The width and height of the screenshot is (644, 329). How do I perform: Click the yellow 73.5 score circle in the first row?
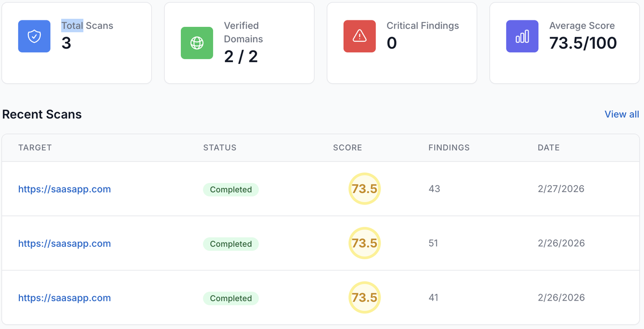pyautogui.click(x=364, y=189)
